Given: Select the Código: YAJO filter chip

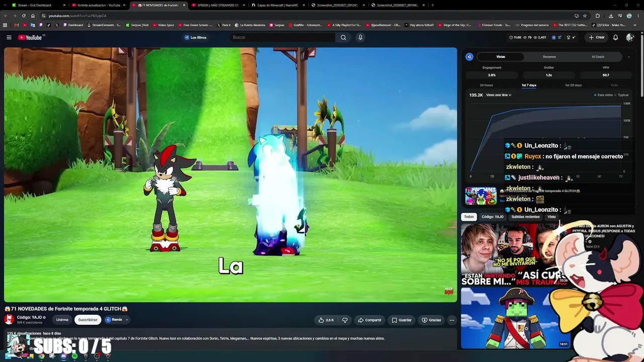Looking at the screenshot, I should [x=493, y=217].
